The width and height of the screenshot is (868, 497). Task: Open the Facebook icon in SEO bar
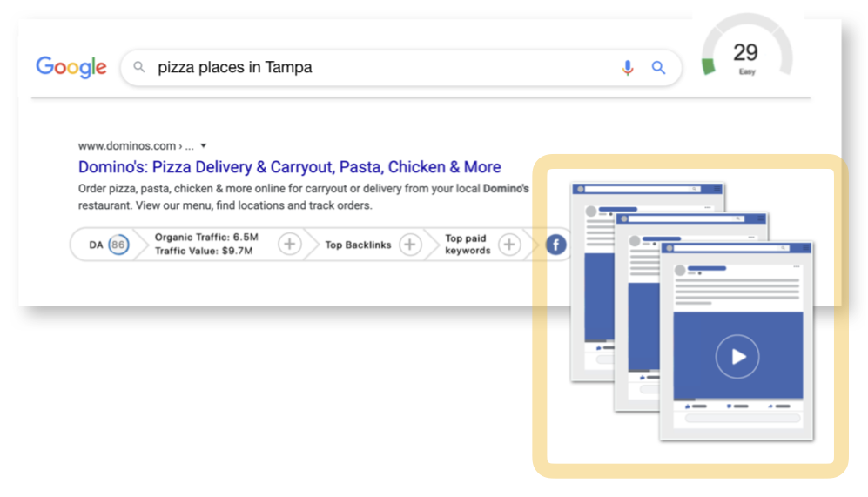coord(555,244)
